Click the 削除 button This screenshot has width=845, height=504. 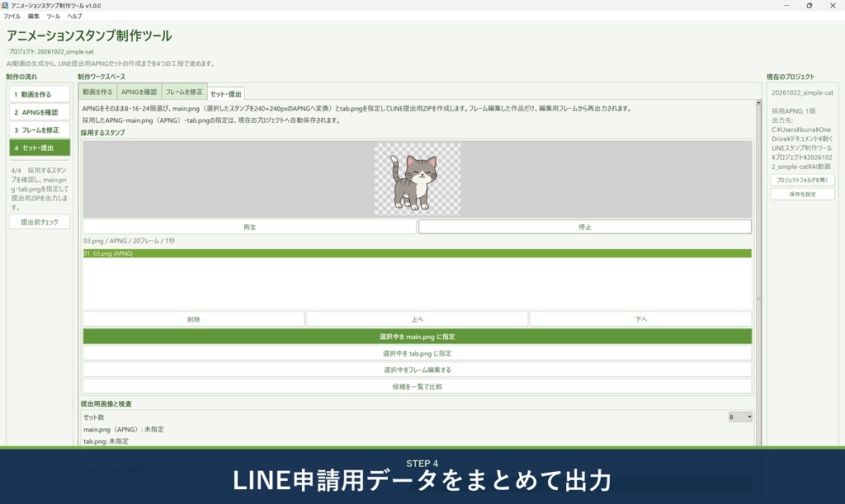point(193,318)
